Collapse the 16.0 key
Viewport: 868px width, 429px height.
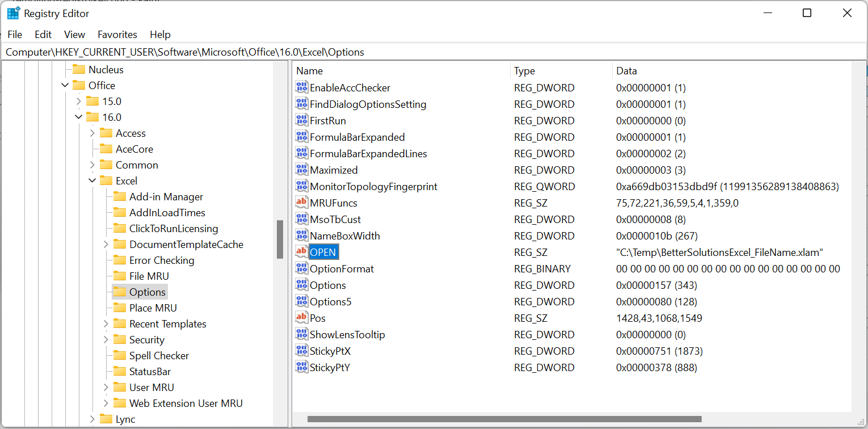point(78,117)
